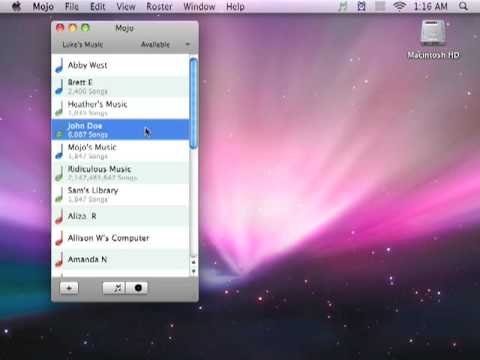Click the blue roster scrollbar thumb
Image resolution: width=480 pixels, height=360 pixels.
tap(193, 103)
